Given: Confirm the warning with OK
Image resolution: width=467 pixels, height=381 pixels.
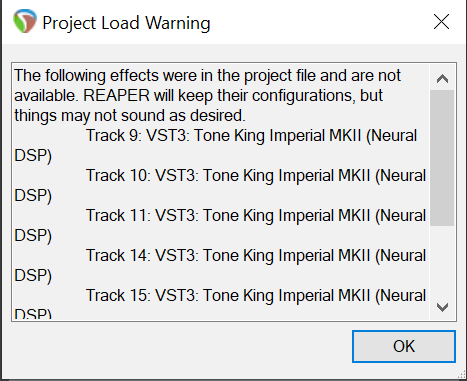Looking at the screenshot, I should pos(404,346).
